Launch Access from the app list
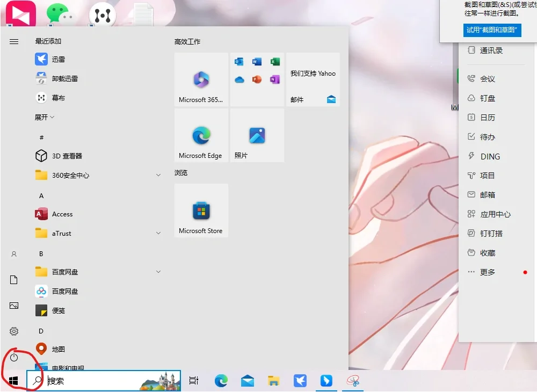This screenshot has height=392, width=537. click(x=54, y=214)
